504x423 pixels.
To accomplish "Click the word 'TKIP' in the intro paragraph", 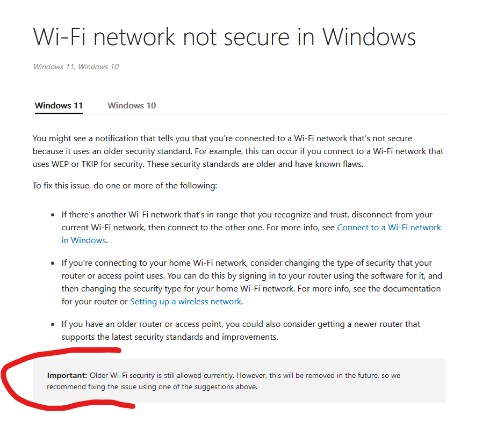I will point(89,164).
